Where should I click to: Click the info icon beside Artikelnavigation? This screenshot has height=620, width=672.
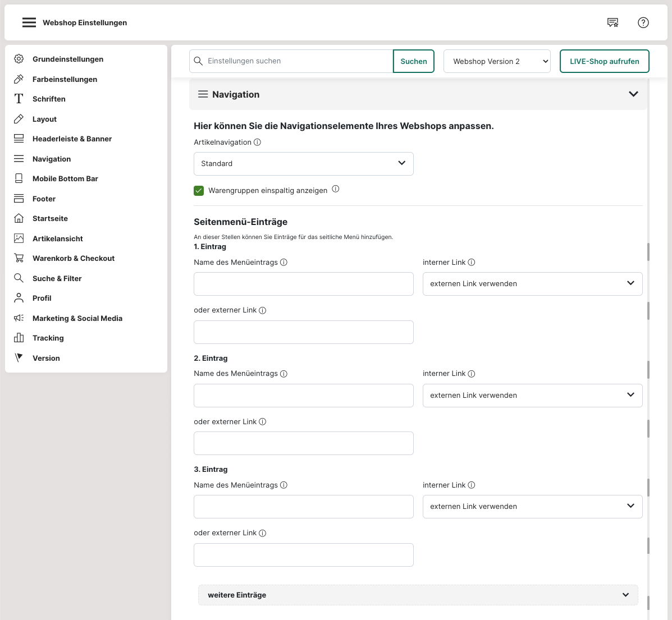coord(258,143)
